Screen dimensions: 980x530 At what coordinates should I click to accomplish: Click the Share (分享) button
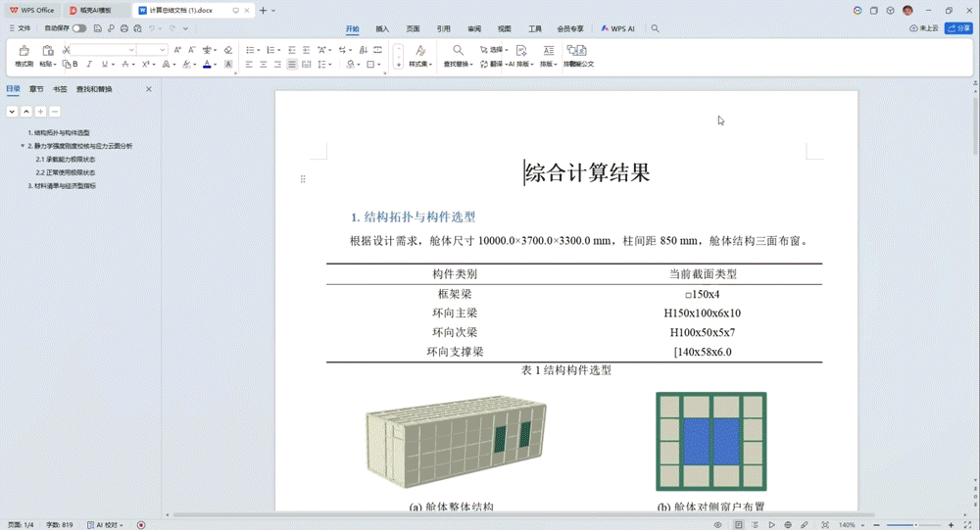[x=958, y=28]
